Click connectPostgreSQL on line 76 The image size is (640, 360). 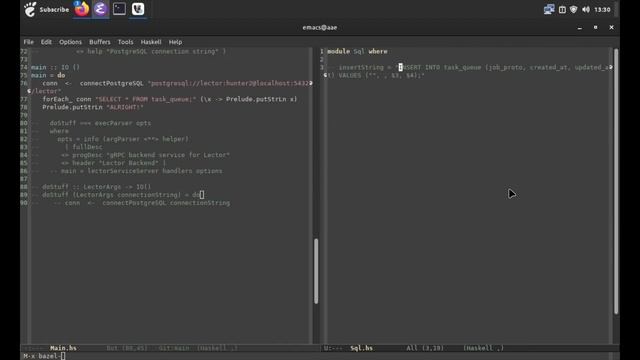pos(111,83)
